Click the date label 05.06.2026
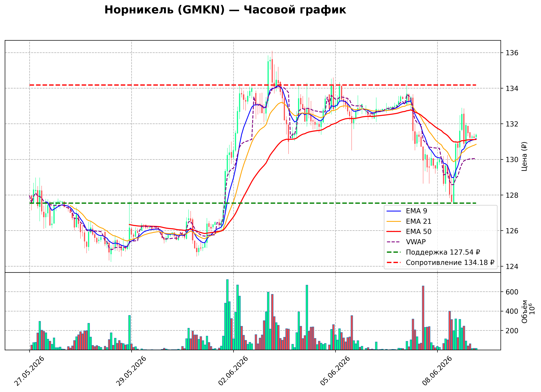 pos(335,371)
